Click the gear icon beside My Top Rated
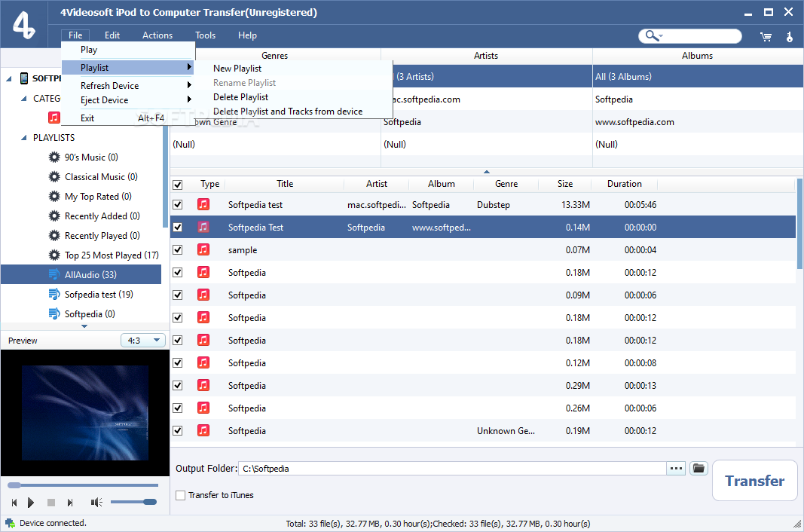The height and width of the screenshot is (532, 804). pyautogui.click(x=54, y=196)
